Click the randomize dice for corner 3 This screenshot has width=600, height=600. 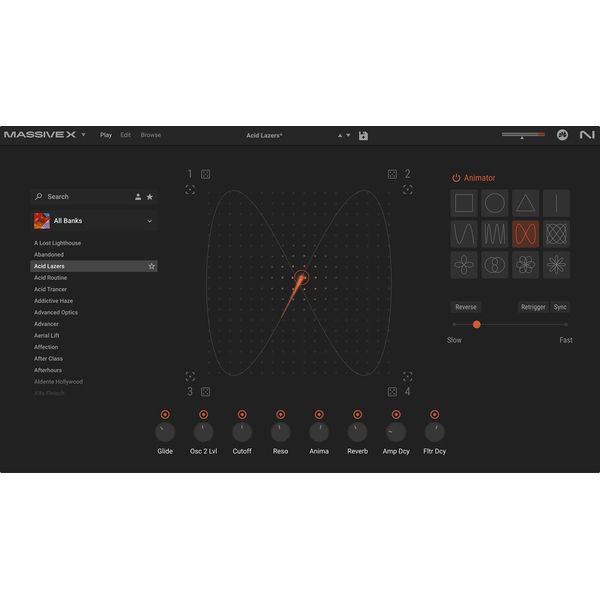(x=205, y=391)
